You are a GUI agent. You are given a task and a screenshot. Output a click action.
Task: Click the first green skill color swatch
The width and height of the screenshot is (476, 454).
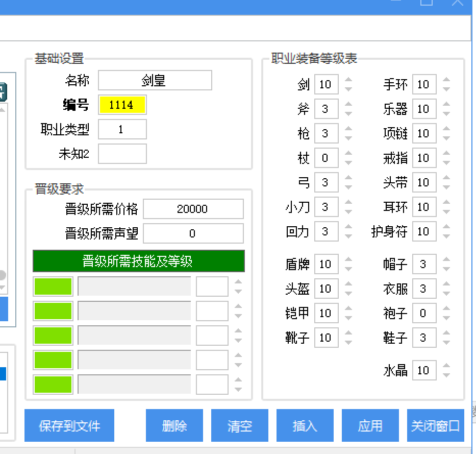pos(53,286)
